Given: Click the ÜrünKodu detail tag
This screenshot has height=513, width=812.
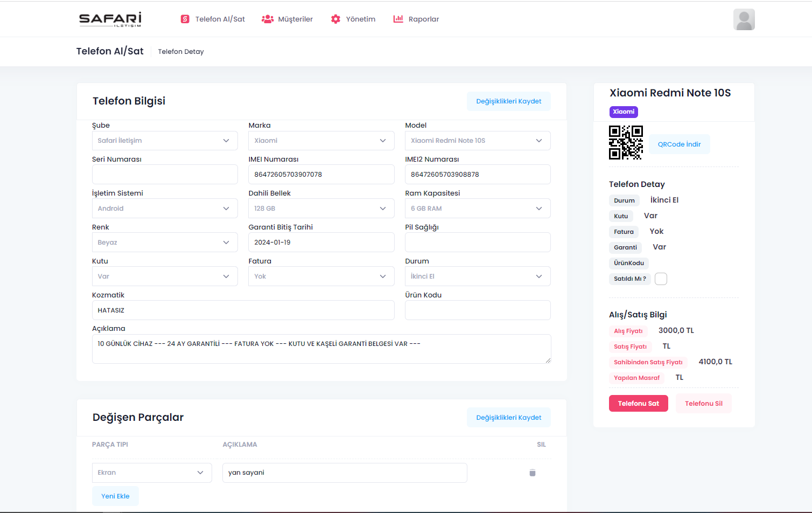Looking at the screenshot, I should [629, 264].
